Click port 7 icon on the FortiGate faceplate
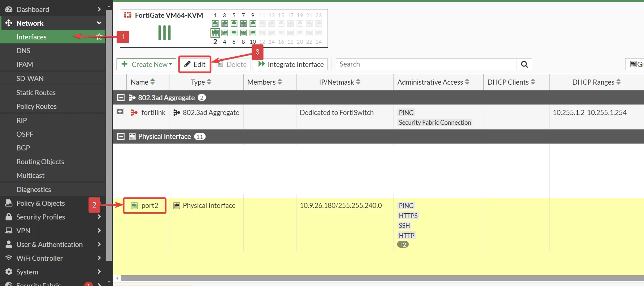The height and width of the screenshot is (286, 644). pos(243,24)
